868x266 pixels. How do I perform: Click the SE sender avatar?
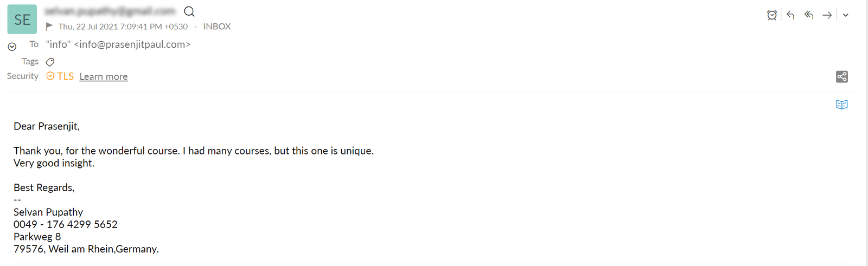[x=22, y=20]
